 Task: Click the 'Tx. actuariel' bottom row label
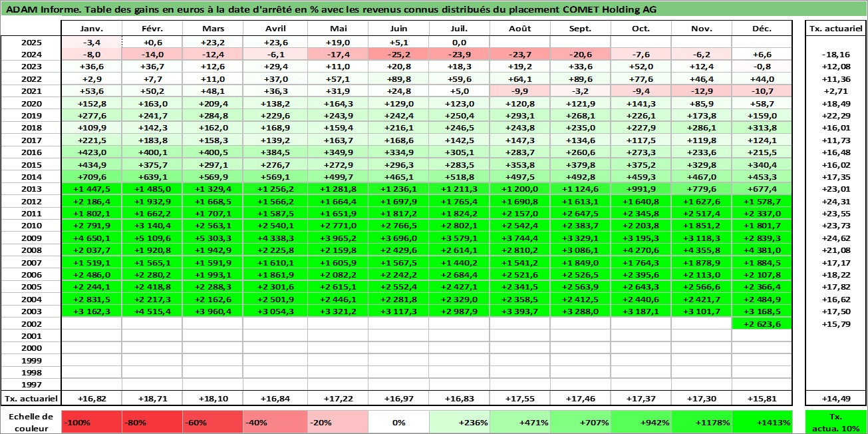(31, 399)
